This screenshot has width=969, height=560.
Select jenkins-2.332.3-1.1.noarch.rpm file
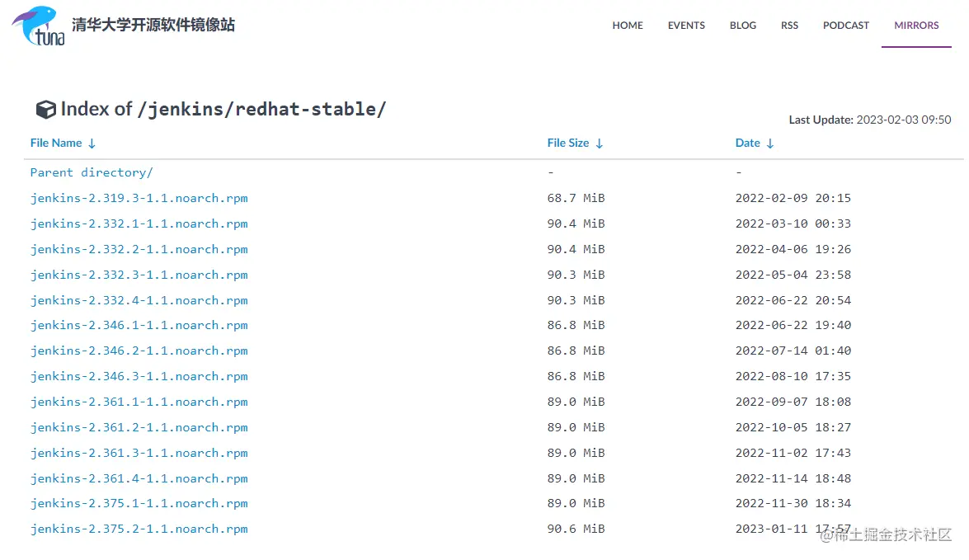tap(139, 275)
